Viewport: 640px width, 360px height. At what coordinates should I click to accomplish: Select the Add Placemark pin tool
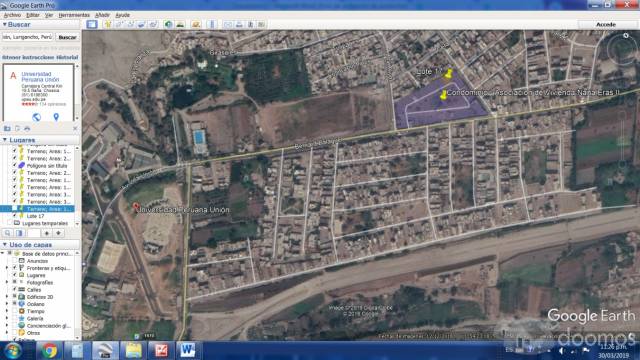point(108,24)
